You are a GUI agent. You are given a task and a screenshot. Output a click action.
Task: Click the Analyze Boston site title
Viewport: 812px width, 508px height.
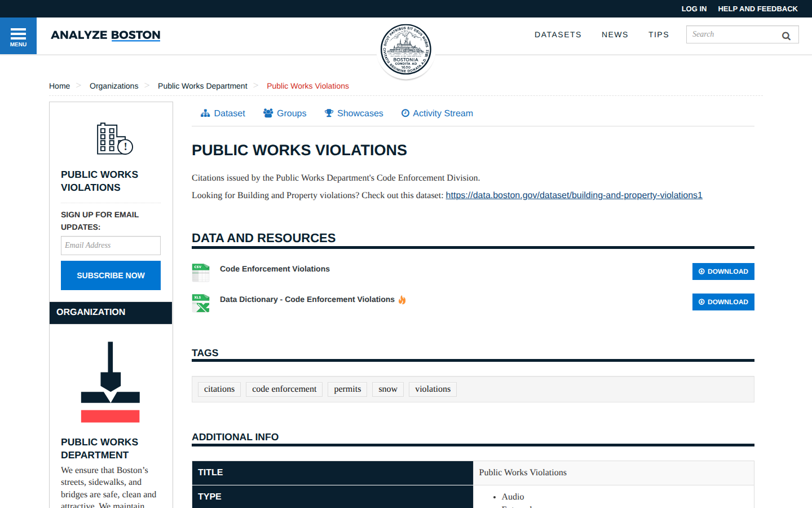coord(105,35)
